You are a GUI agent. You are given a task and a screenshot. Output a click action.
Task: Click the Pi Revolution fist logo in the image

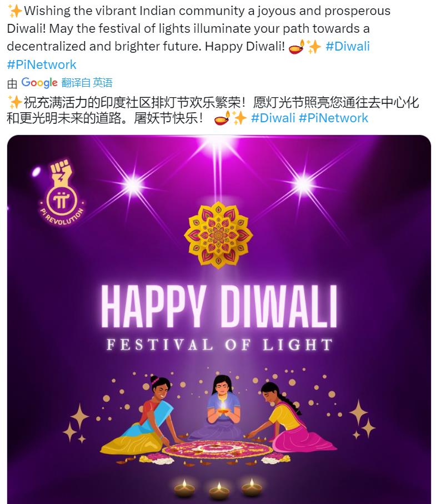pyautogui.click(x=61, y=192)
